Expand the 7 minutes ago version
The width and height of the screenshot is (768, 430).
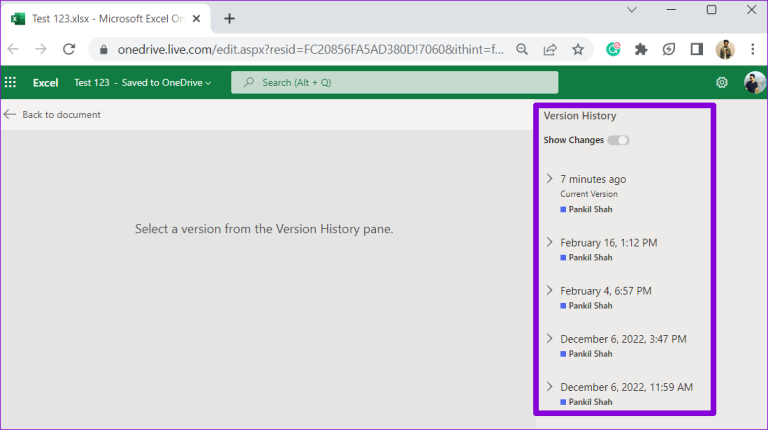[549, 179]
